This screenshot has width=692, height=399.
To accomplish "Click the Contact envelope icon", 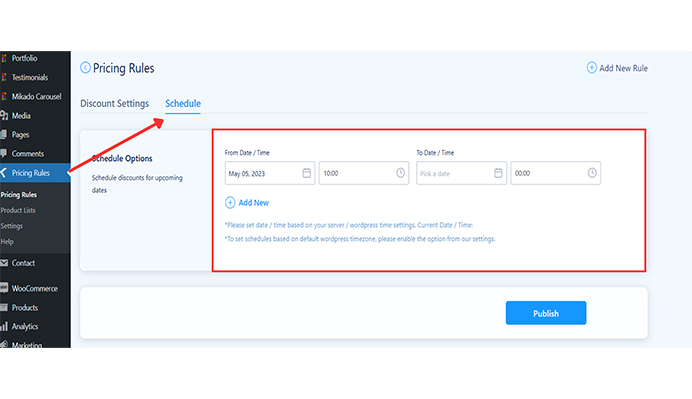I will coord(4,263).
